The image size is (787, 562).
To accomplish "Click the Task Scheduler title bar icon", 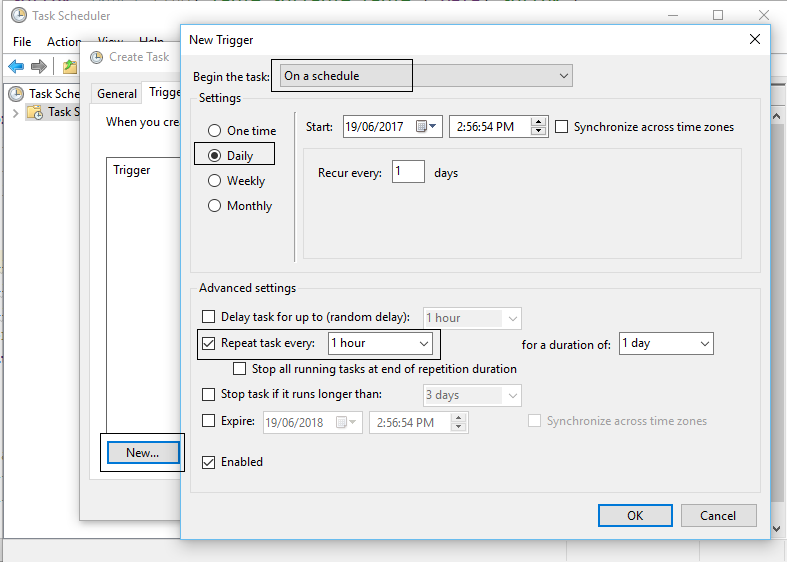I will point(19,16).
